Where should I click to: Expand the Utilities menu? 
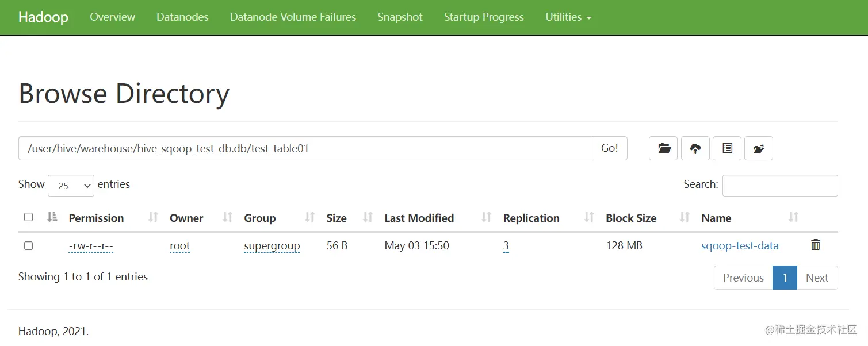568,17
